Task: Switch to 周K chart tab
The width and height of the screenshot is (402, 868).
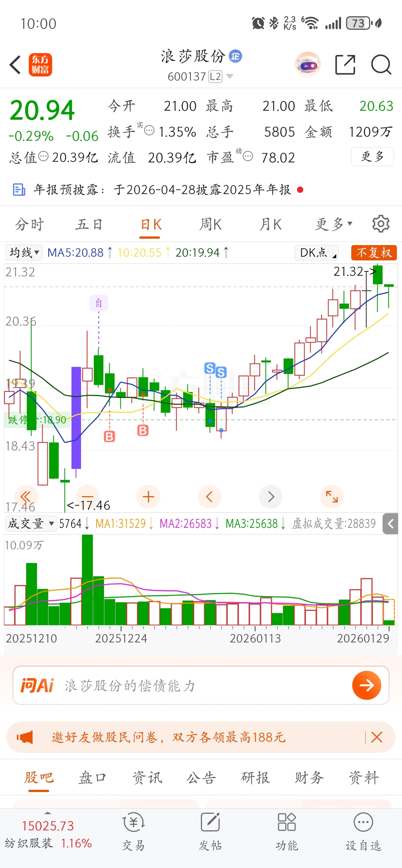Action: [x=210, y=224]
